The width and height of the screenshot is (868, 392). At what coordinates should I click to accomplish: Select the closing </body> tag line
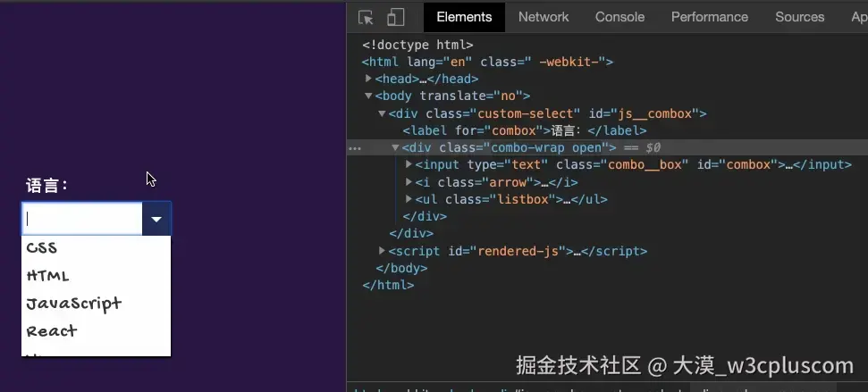(x=402, y=268)
